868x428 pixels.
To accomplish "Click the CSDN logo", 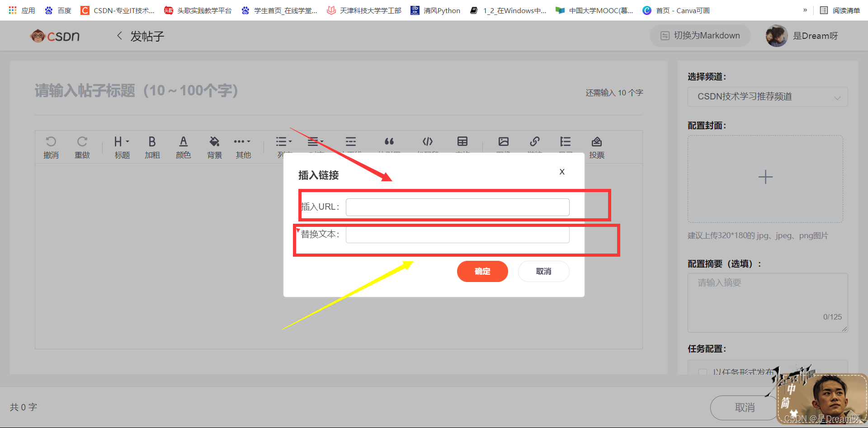I will [55, 36].
